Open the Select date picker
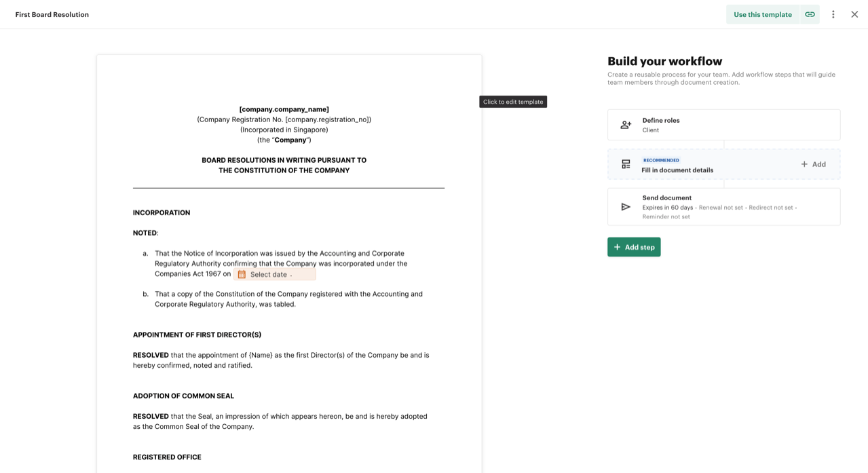Viewport: 868px width, 473px height. tap(275, 274)
